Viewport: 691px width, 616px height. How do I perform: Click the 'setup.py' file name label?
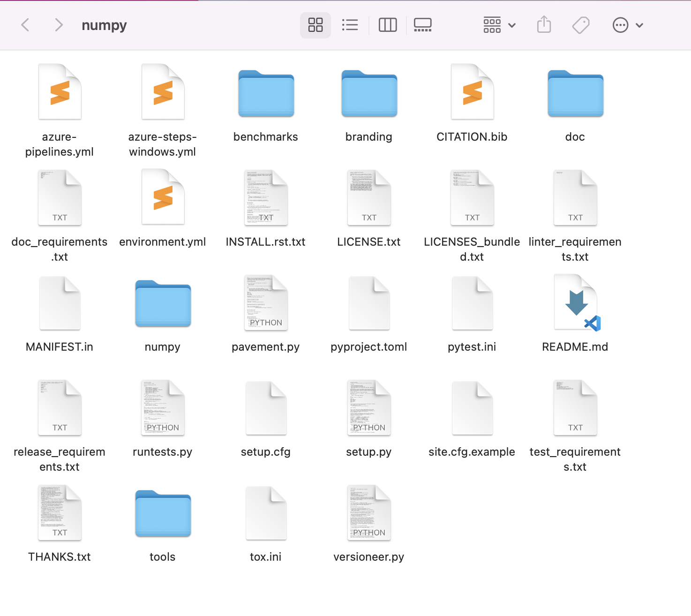pos(369,452)
